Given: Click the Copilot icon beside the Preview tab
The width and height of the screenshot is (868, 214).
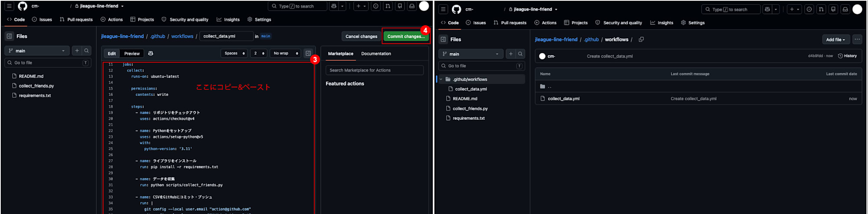Looking at the screenshot, I should click(x=151, y=53).
